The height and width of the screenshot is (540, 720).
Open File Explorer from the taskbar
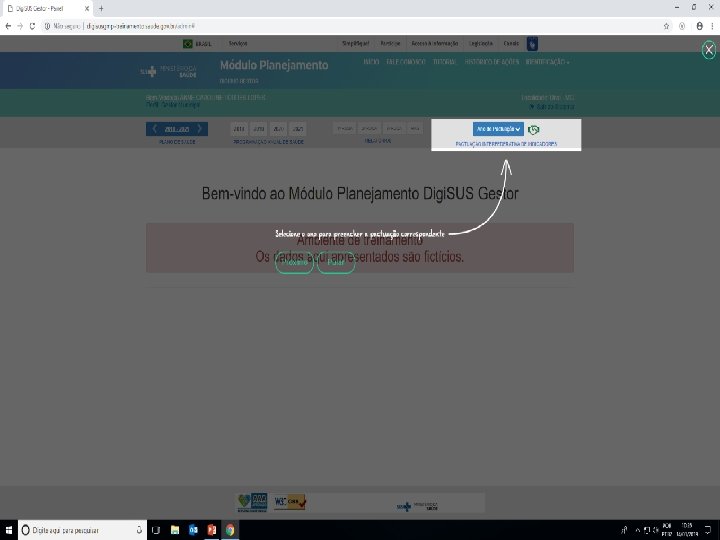pos(175,530)
